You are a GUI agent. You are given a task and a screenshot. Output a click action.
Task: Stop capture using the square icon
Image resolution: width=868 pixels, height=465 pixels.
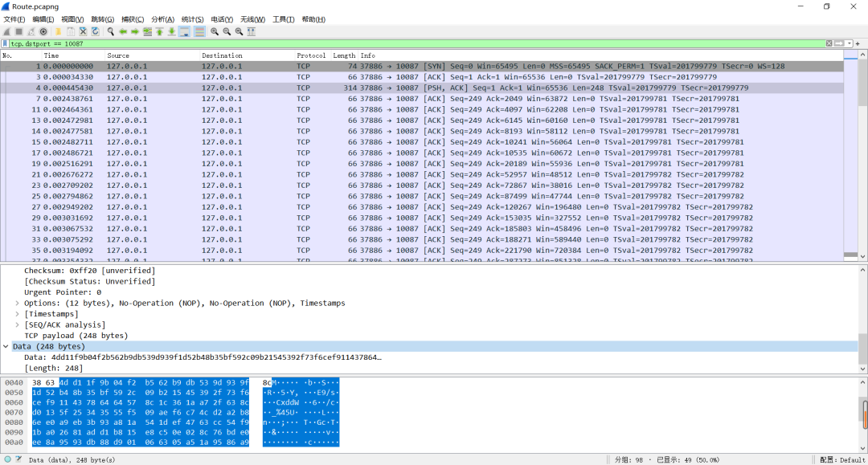click(18, 31)
